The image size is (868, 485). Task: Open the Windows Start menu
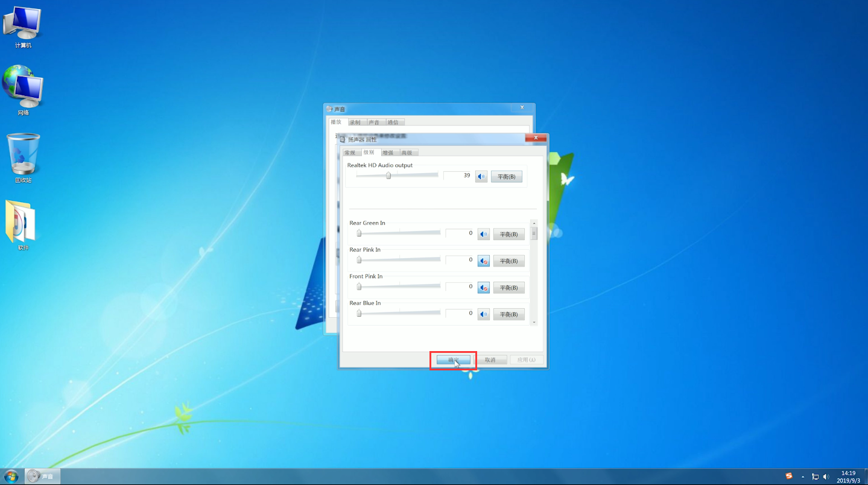(11, 476)
